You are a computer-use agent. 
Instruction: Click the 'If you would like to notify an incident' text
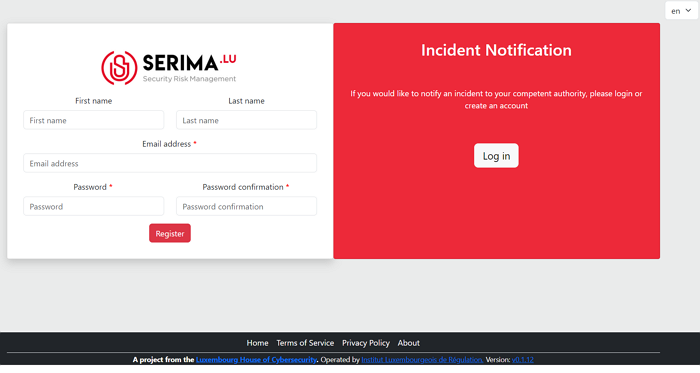(496, 99)
